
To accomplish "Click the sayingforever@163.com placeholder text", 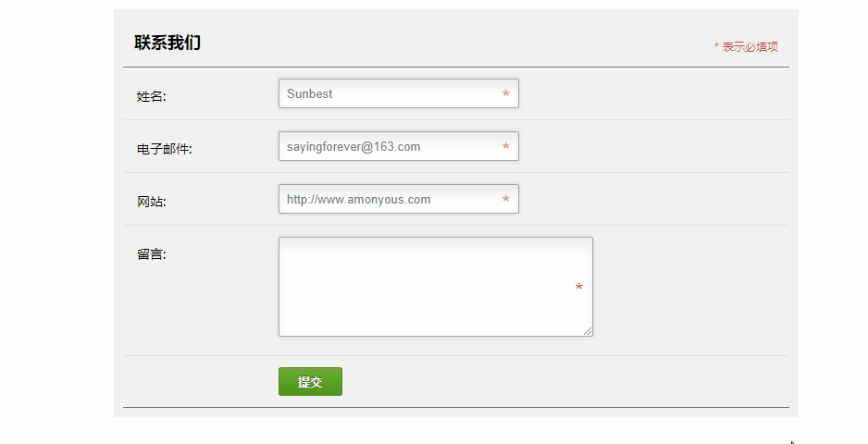I will click(x=353, y=147).
